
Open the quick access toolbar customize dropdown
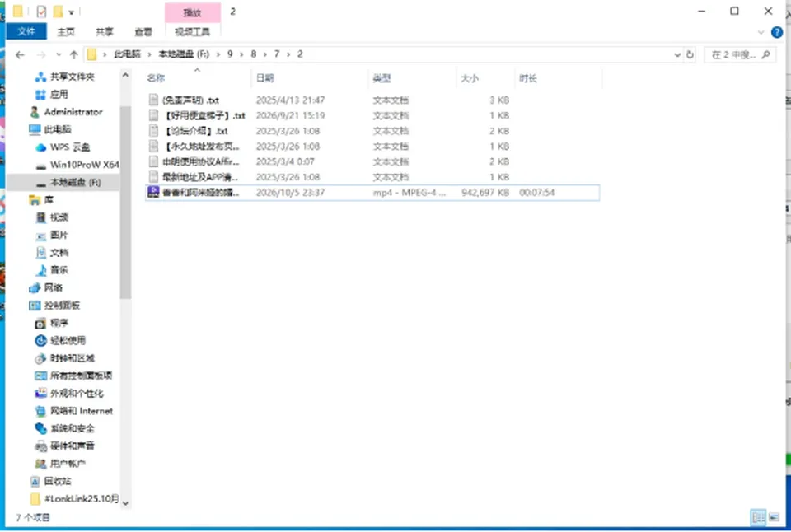[x=71, y=12]
